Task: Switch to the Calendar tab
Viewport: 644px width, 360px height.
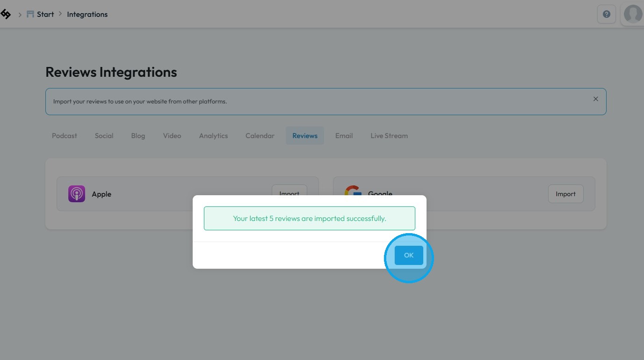Action: 260,136
